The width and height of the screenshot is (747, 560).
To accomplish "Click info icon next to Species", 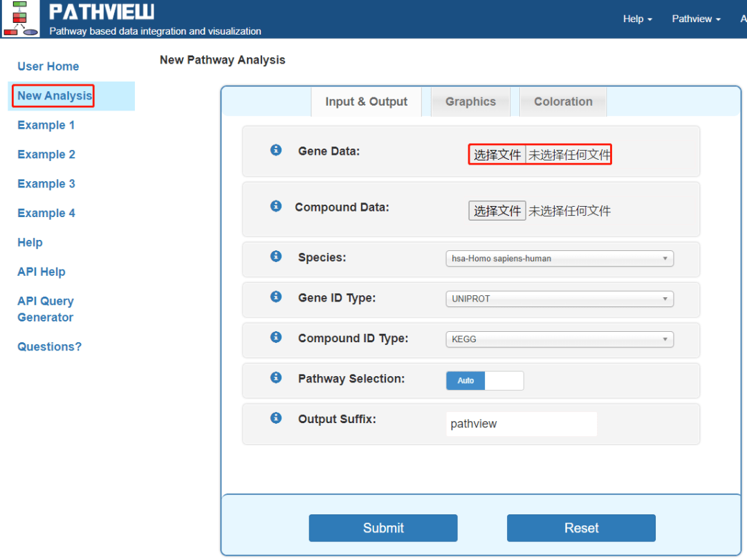I will click(276, 256).
